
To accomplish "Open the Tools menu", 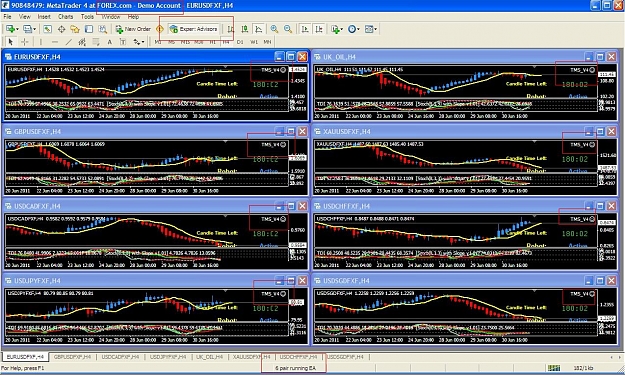I will (x=87, y=17).
